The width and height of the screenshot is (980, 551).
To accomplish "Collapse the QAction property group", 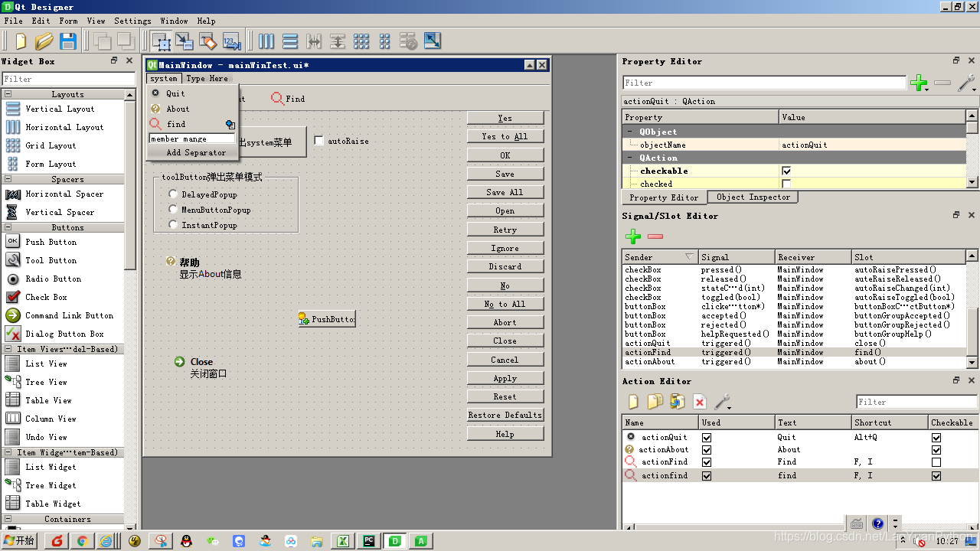I will pyautogui.click(x=630, y=158).
